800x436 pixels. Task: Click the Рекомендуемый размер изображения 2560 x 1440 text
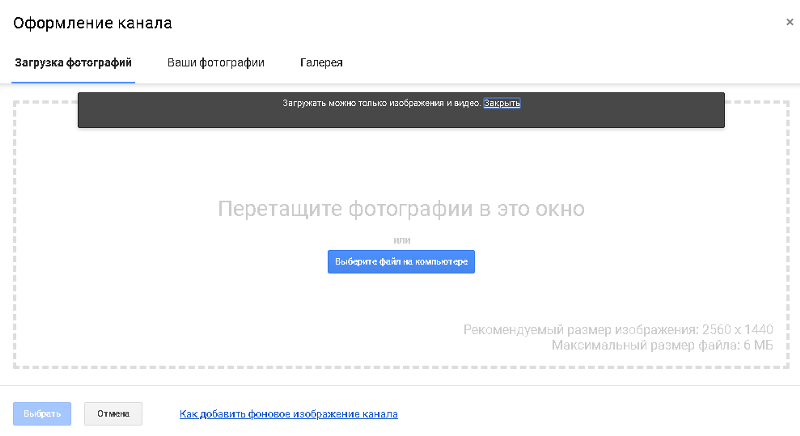point(618,330)
